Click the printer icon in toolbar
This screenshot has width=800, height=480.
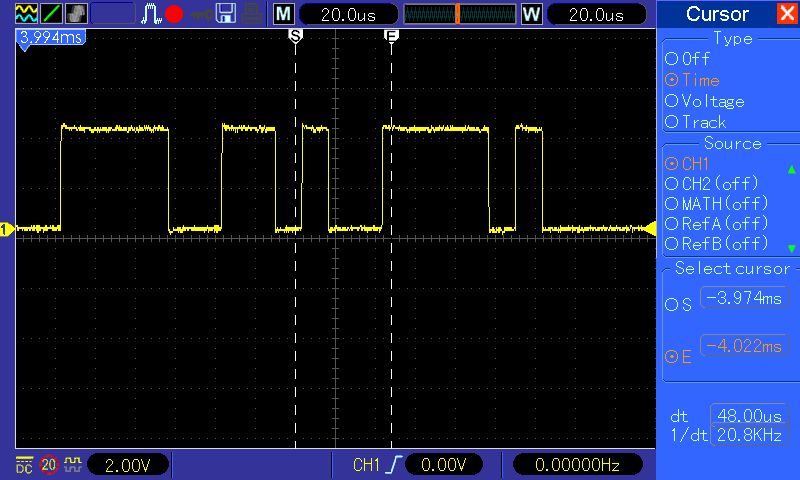click(x=252, y=14)
